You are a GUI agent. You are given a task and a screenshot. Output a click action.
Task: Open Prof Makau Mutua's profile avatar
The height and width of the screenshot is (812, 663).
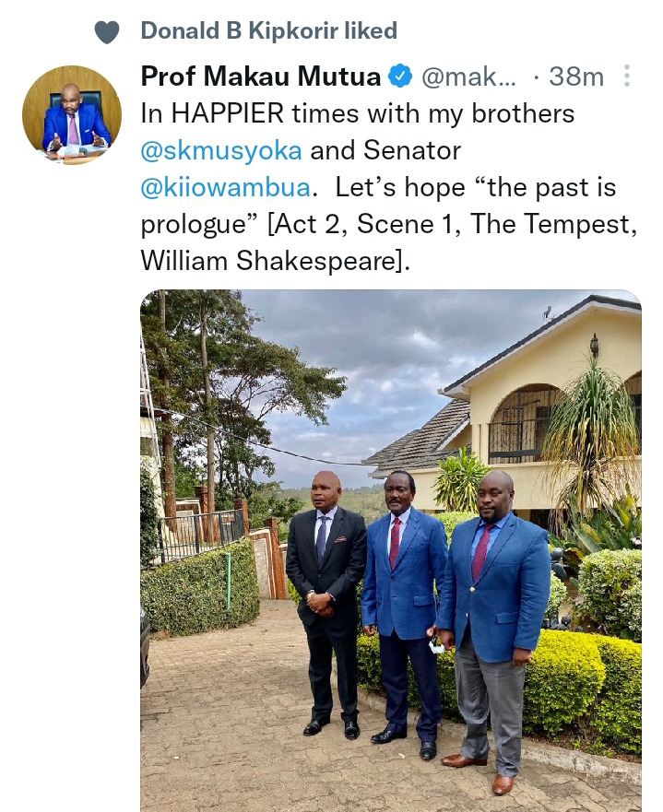[72, 115]
